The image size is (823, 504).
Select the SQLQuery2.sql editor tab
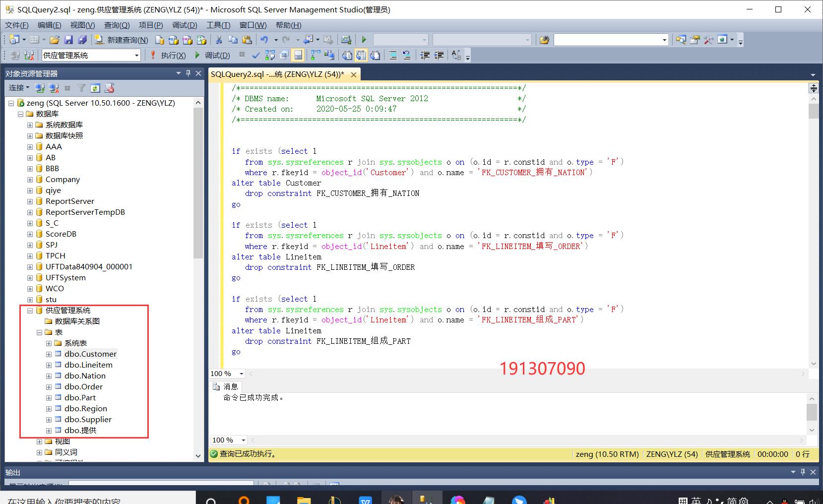coord(278,74)
